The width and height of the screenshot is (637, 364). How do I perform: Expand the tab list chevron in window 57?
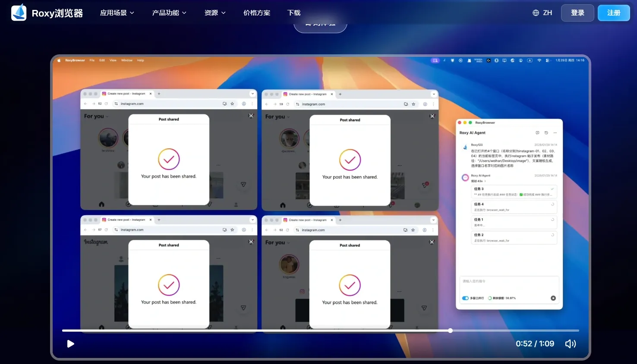[252, 220]
